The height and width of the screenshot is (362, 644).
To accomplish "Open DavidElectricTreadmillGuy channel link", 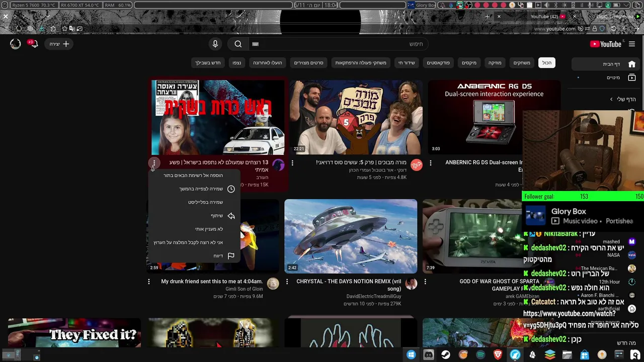I will click(x=374, y=297).
